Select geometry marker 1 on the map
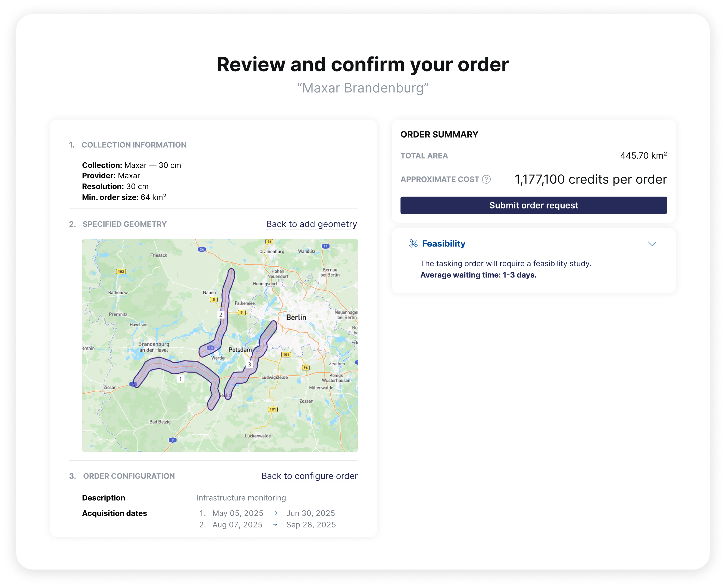This screenshot has width=726, height=588. click(181, 379)
